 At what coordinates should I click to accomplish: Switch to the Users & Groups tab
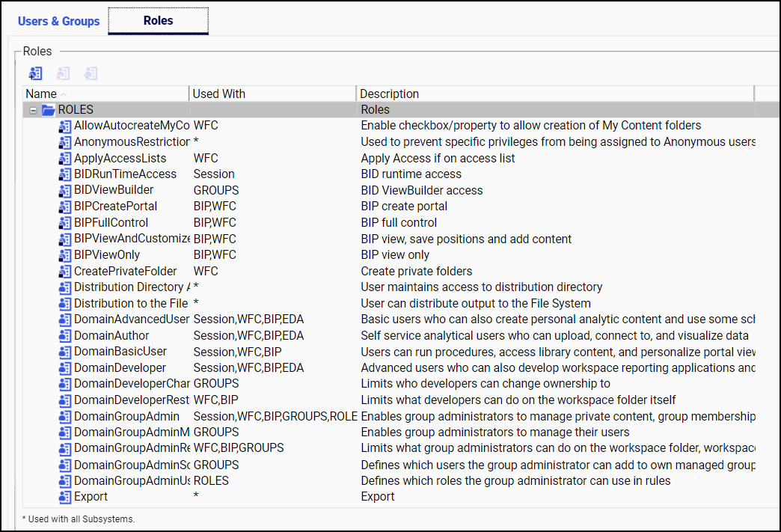[58, 22]
